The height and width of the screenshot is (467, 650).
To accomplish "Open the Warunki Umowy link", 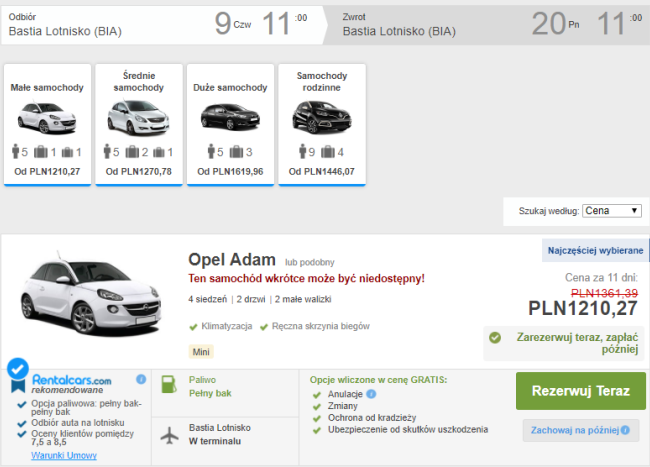I will pyautogui.click(x=64, y=455).
